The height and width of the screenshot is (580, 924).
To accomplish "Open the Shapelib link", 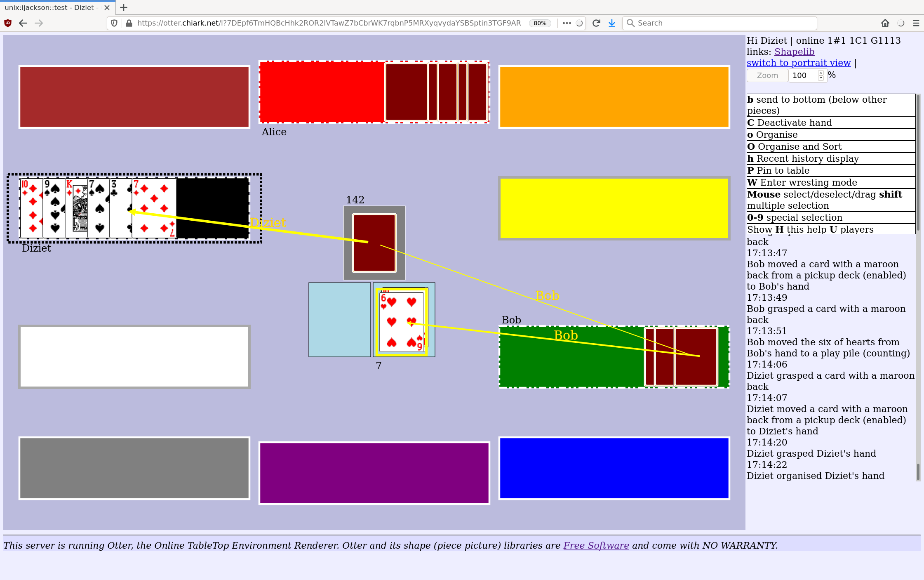I will (794, 52).
